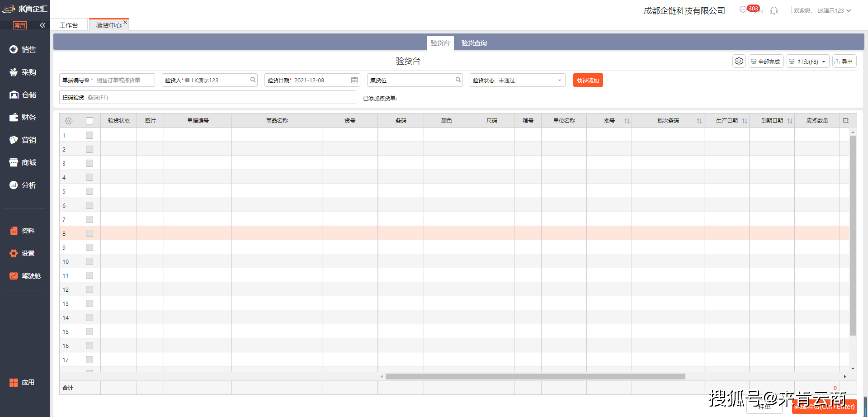Tick the select-all checkbox in table header
The image size is (868, 417).
pos(90,121)
